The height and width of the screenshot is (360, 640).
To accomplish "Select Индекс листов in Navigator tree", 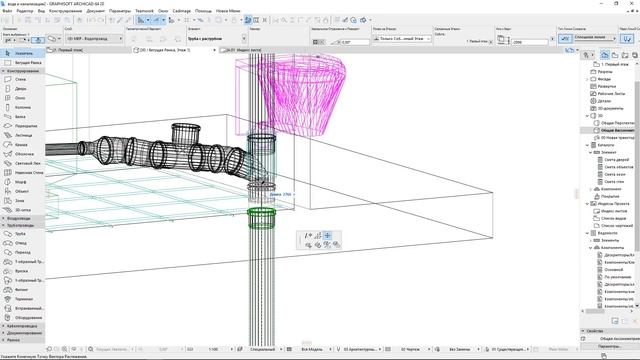I will 610,211.
